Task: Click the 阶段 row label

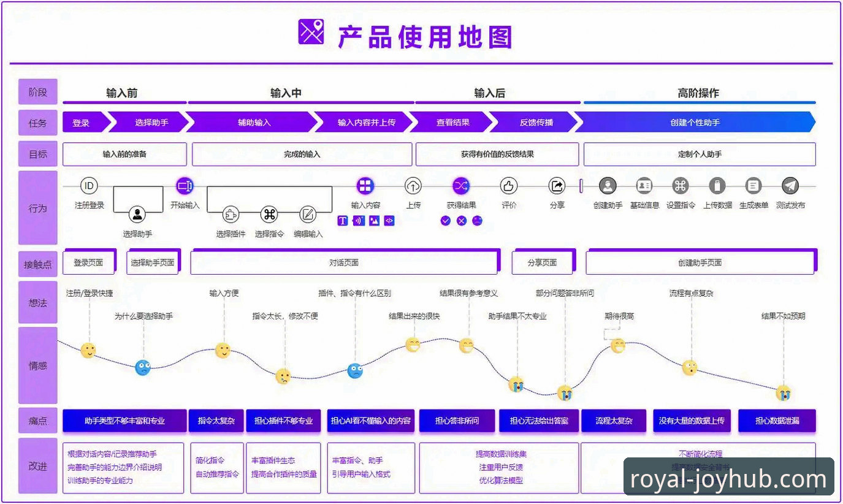Action: tap(37, 93)
